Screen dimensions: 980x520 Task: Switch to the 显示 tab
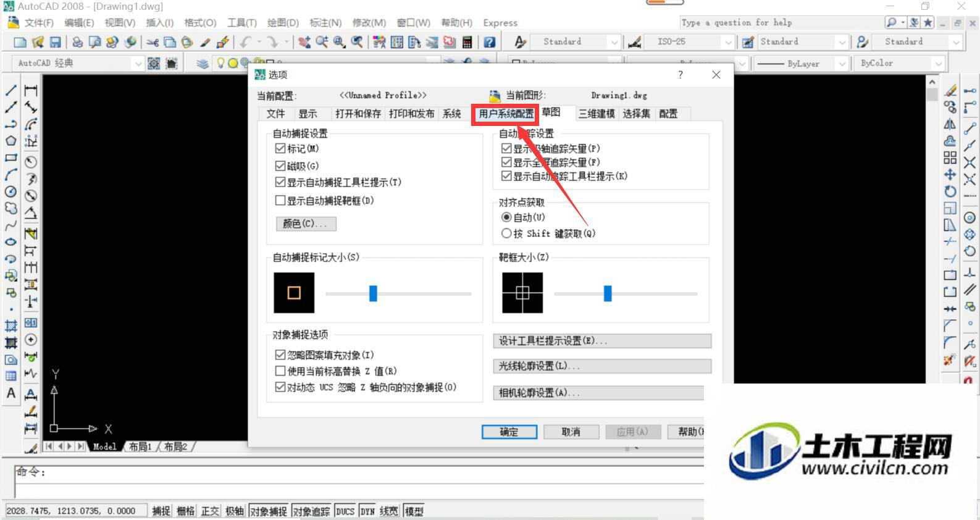coord(308,114)
